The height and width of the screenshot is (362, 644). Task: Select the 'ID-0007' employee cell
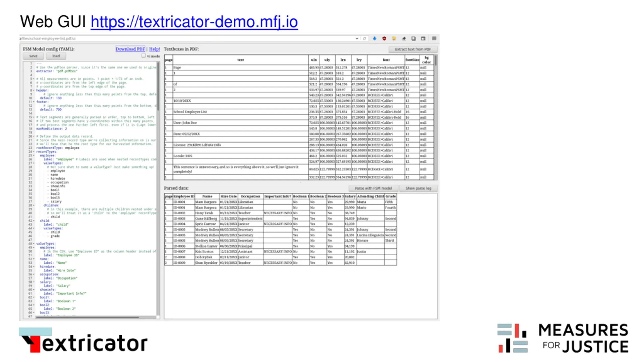click(x=184, y=252)
